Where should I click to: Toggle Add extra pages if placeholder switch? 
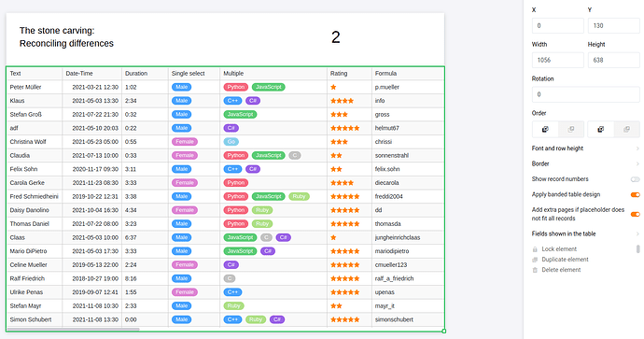635,214
